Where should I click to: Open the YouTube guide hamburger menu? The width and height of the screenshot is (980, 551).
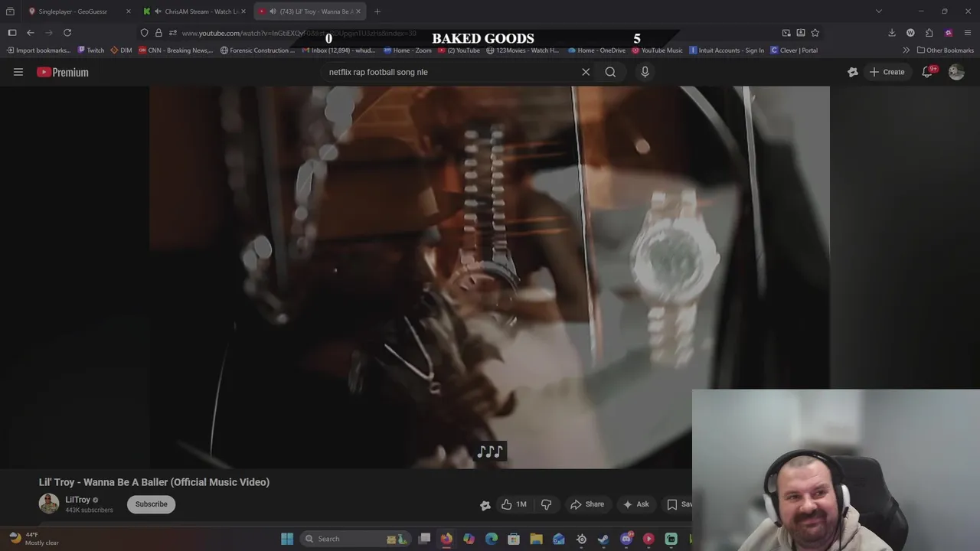point(18,72)
